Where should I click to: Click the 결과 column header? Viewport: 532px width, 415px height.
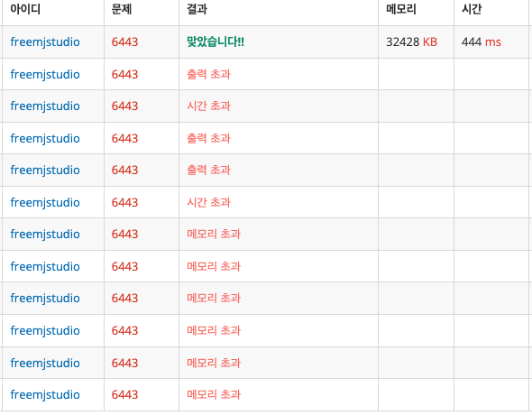pos(197,9)
